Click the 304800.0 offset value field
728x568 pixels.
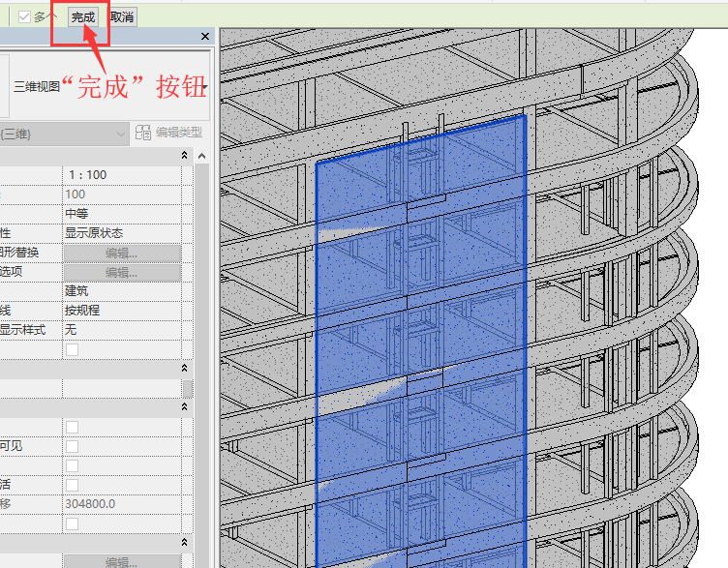(122, 504)
